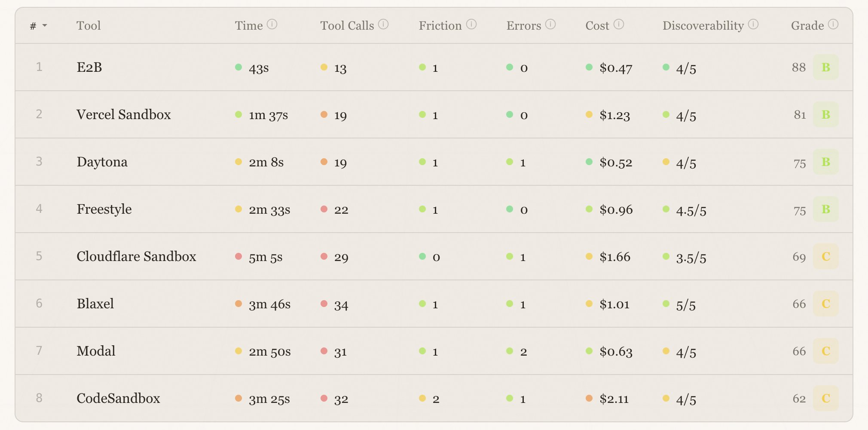Click the Tool column header

(89, 26)
